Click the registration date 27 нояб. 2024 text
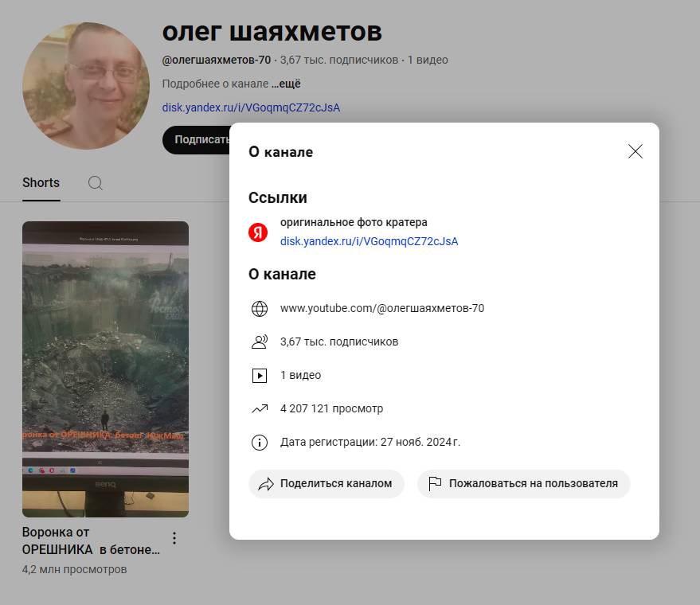 (420, 442)
